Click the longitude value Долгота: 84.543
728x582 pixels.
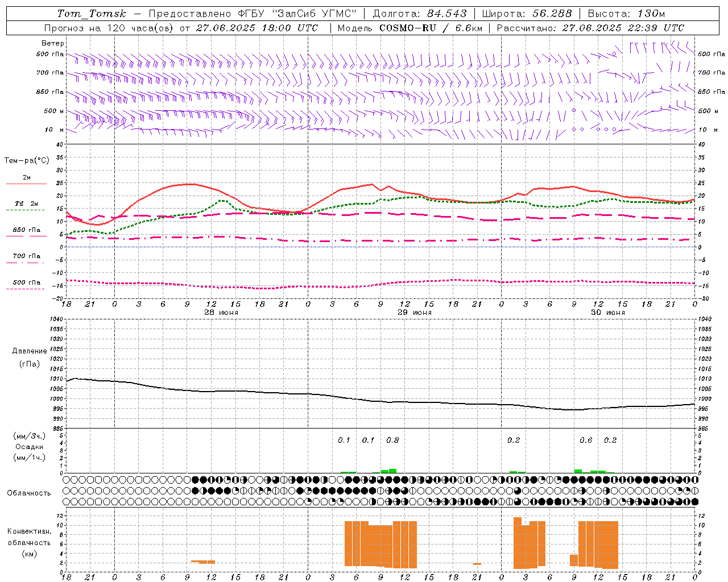(420, 14)
